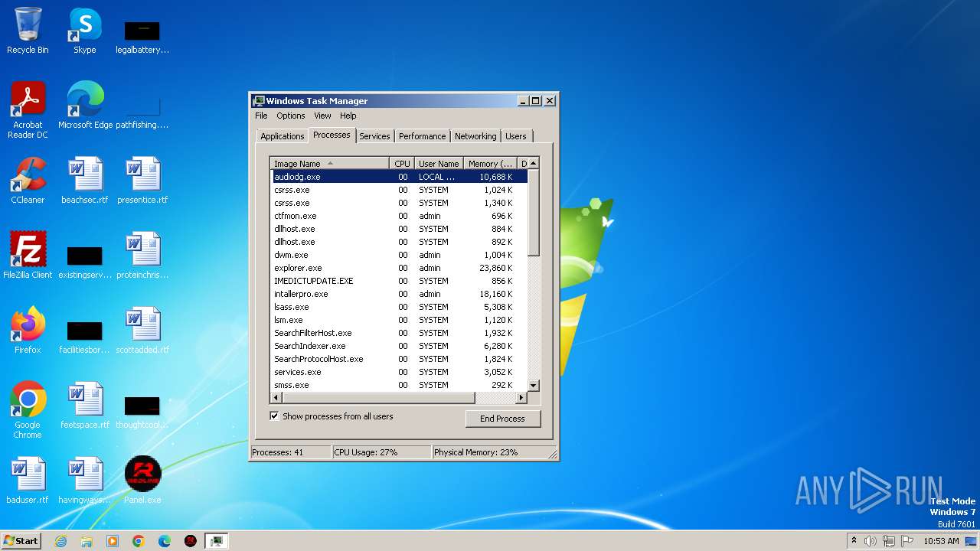Select the existingserv desktop file
This screenshot has width=980, height=551.
pos(85,262)
